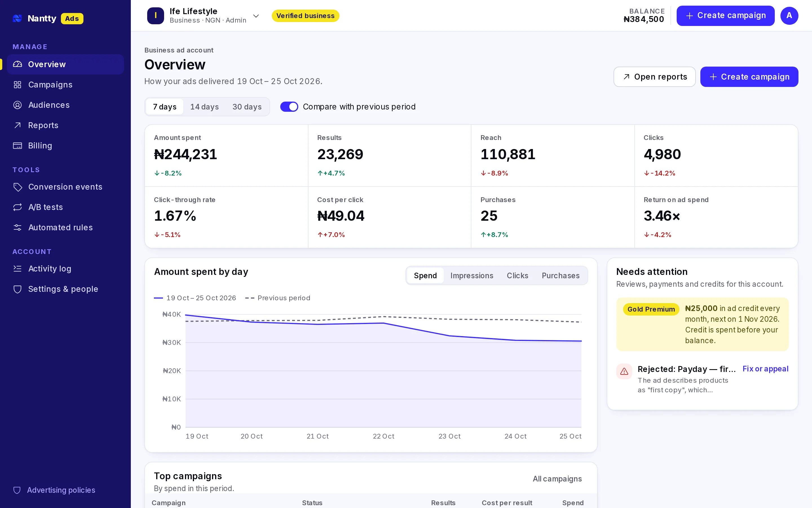Switch chart to Impressions tab

pos(472,275)
